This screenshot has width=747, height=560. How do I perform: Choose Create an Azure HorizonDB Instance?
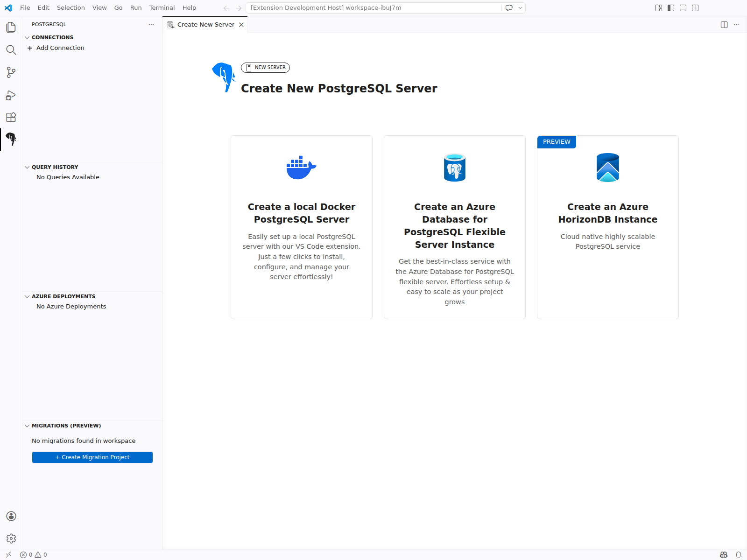608,227
